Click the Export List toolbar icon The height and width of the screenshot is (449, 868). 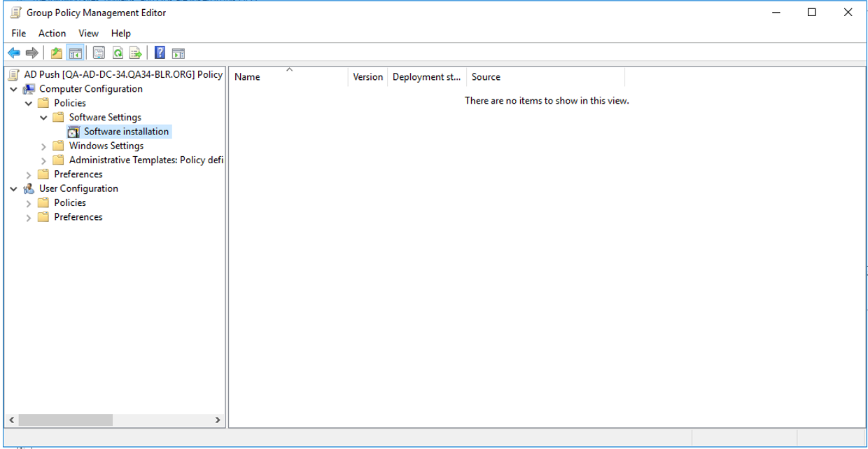click(136, 53)
